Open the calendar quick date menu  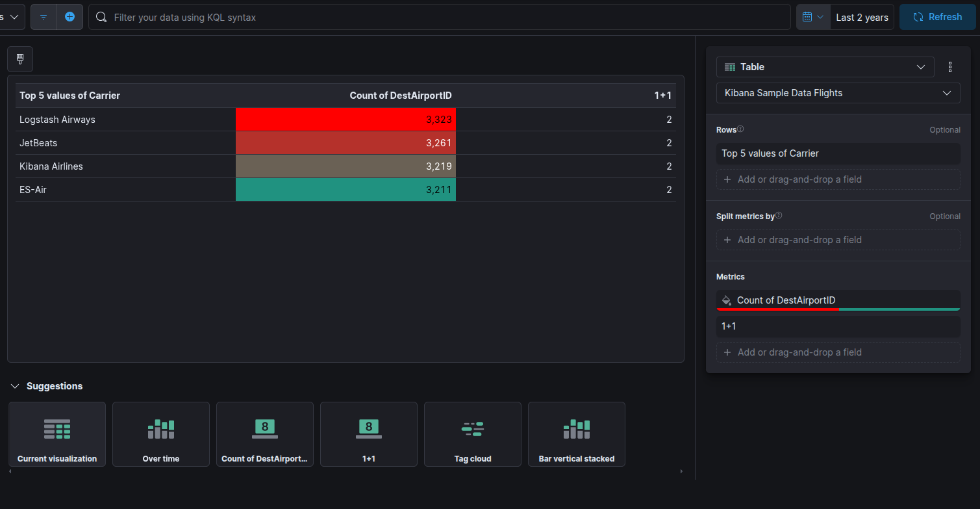pos(813,17)
